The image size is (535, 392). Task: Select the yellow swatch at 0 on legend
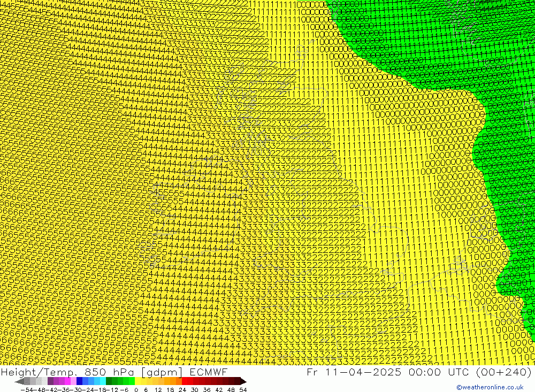click(138, 381)
